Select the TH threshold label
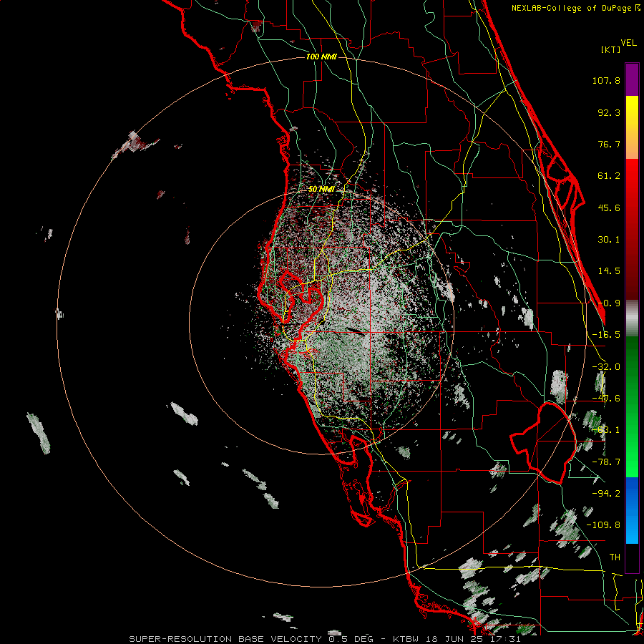Screen dimensions: 644x644 point(615,557)
